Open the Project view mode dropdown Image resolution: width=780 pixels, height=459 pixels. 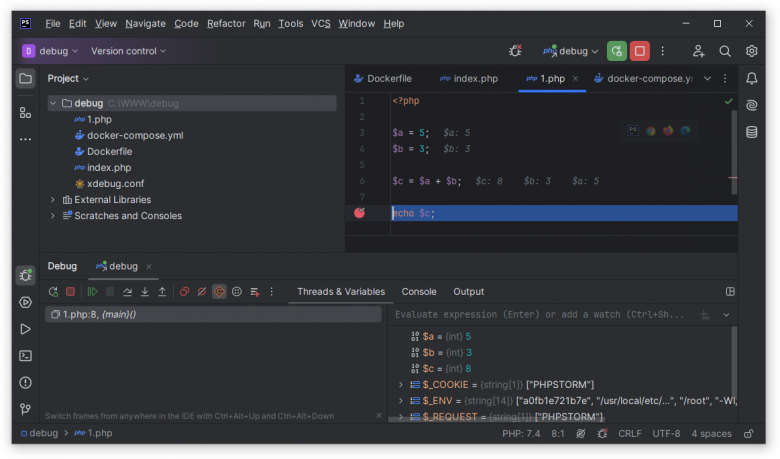pyautogui.click(x=68, y=79)
